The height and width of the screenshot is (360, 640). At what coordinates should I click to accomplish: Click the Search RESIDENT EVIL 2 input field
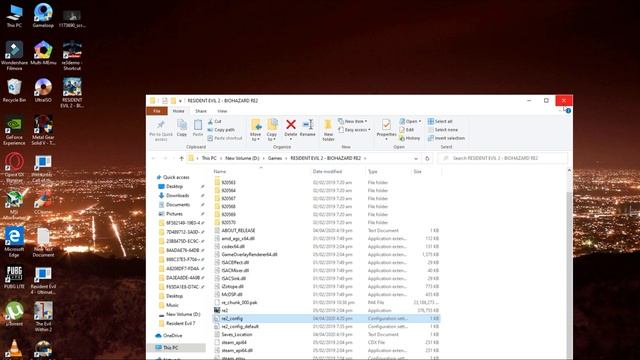click(x=503, y=158)
